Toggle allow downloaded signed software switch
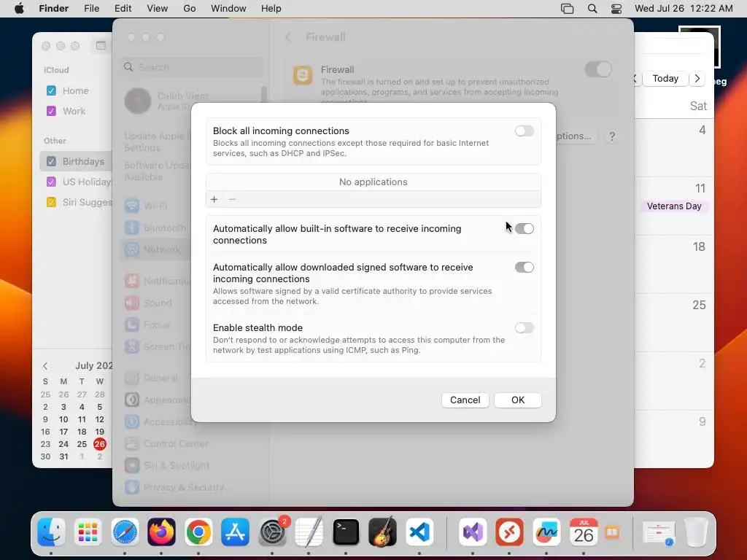747x560 pixels. [524, 267]
